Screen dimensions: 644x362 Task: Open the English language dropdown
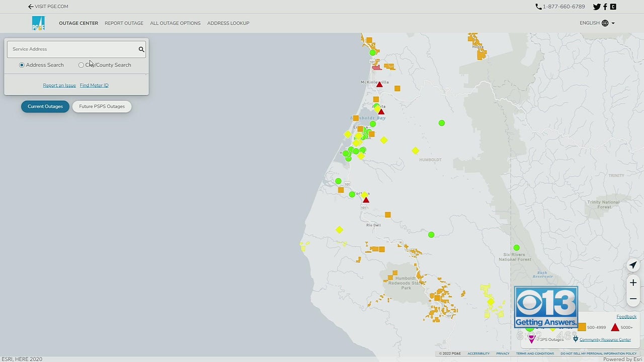tap(597, 23)
